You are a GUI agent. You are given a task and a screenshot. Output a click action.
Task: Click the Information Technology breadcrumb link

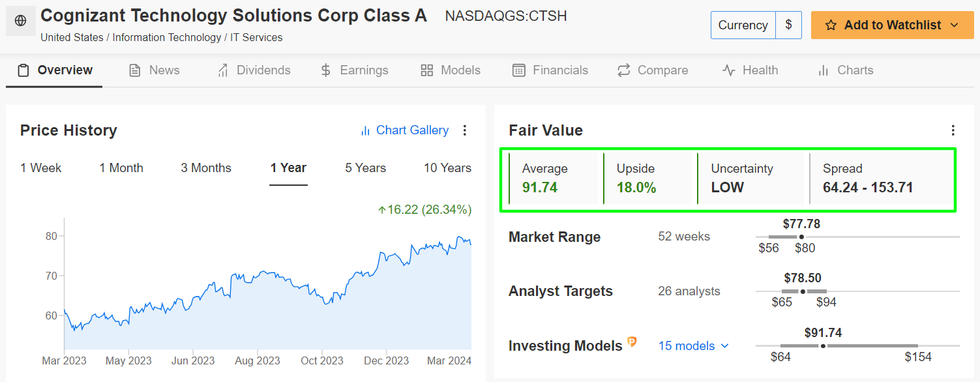click(166, 38)
